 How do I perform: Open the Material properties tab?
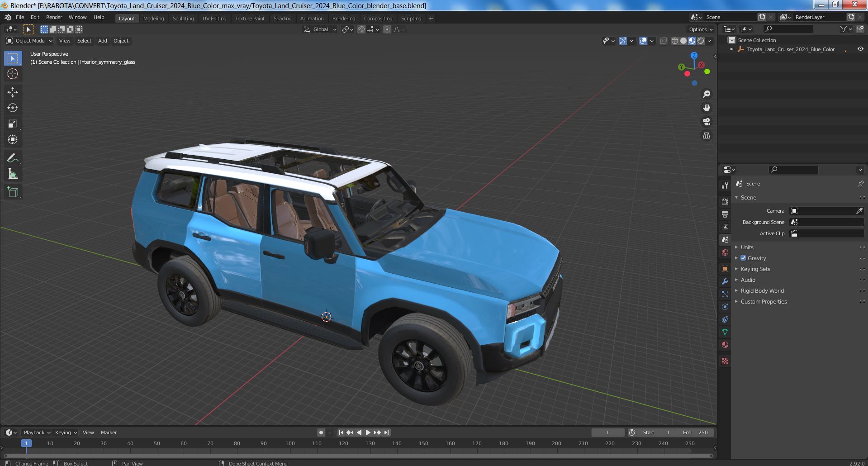pos(725,345)
